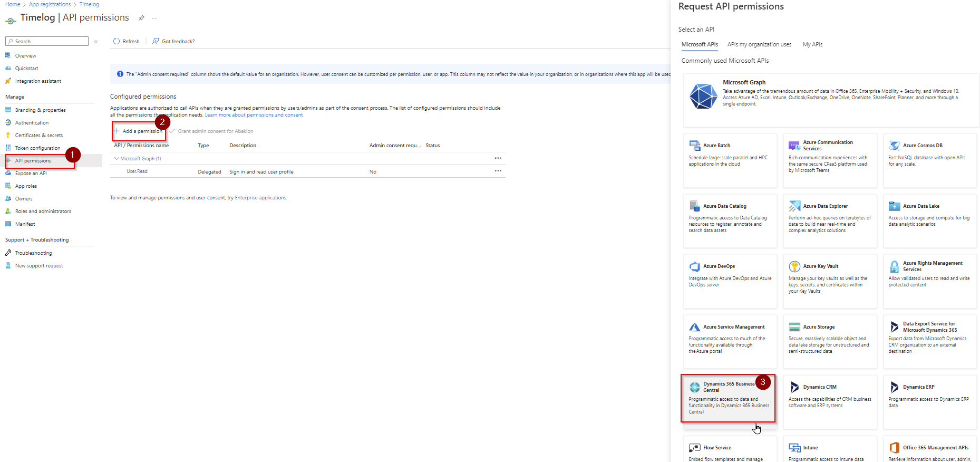The image size is (980, 462).
Task: Open Certificates & secrets in sidebar
Action: (x=38, y=136)
